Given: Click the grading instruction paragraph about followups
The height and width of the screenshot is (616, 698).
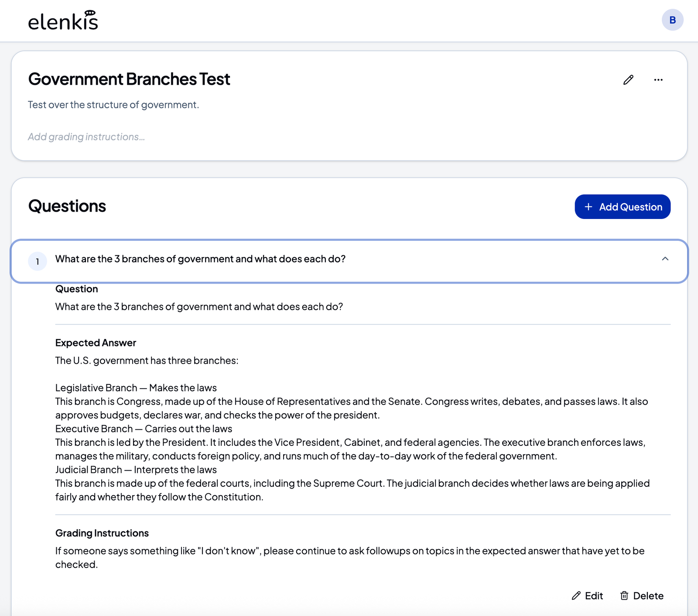Looking at the screenshot, I should [x=350, y=558].
